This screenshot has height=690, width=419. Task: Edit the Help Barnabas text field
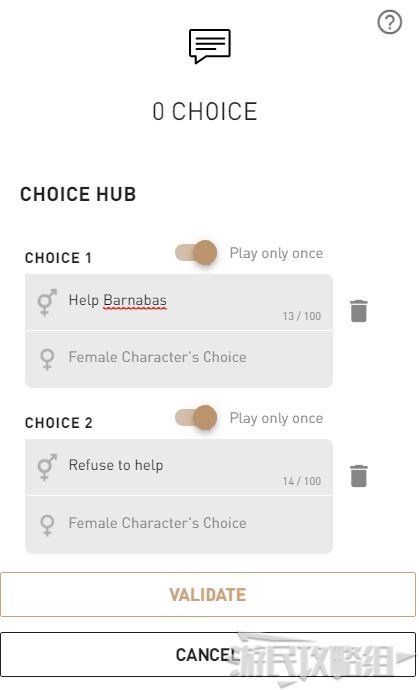point(179,302)
